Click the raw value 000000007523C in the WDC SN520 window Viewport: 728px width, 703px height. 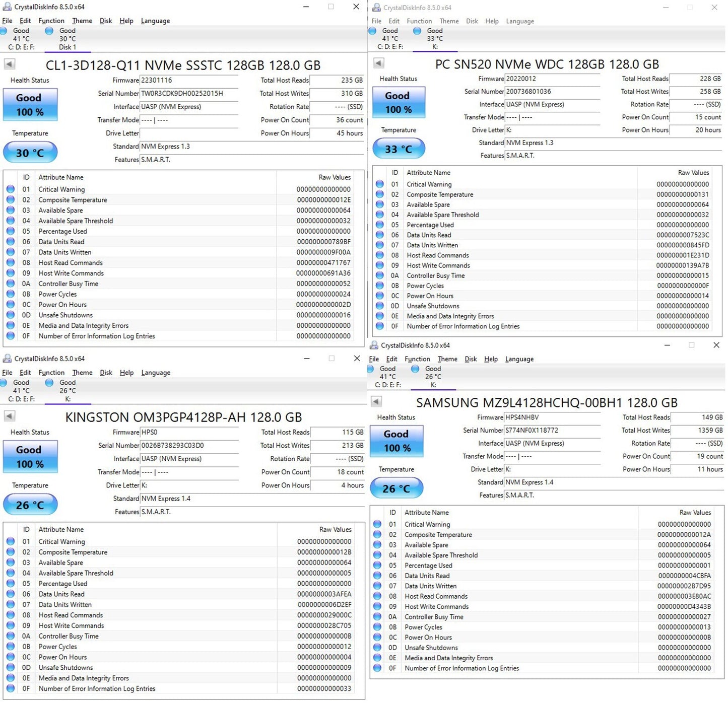683,235
